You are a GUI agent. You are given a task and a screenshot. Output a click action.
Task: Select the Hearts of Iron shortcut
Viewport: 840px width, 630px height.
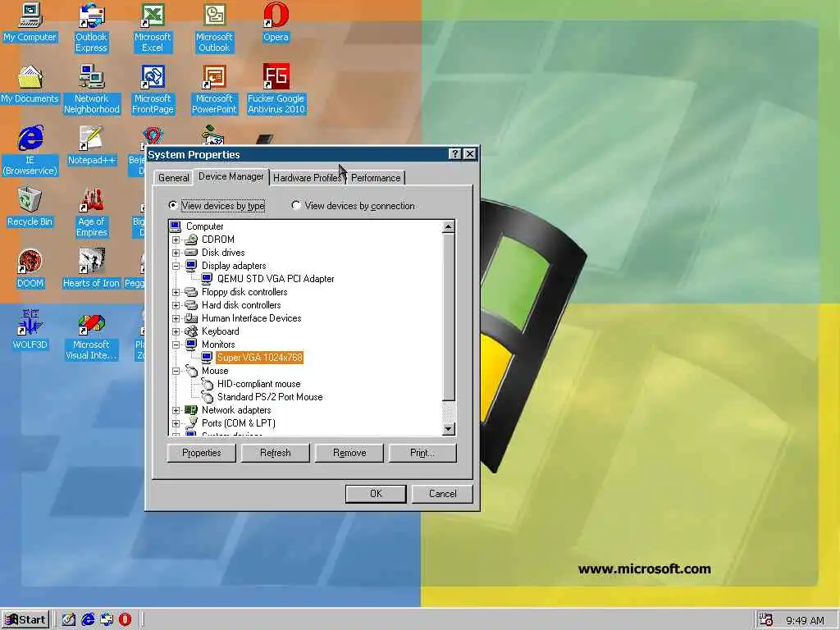tap(91, 269)
